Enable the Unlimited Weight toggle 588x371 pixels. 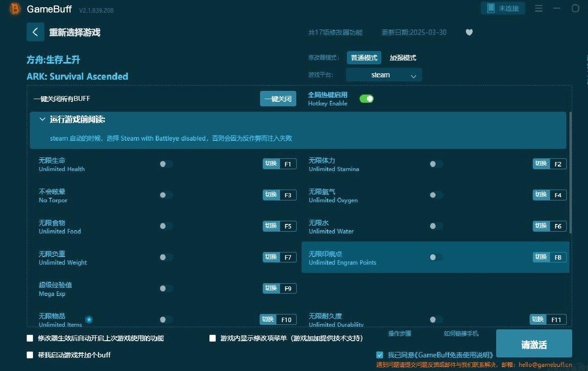(166, 257)
